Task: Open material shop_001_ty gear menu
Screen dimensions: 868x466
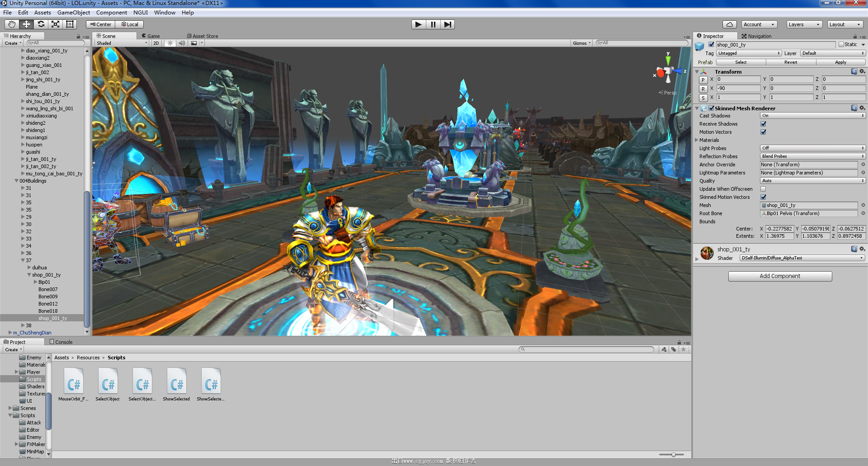Action: pos(862,249)
